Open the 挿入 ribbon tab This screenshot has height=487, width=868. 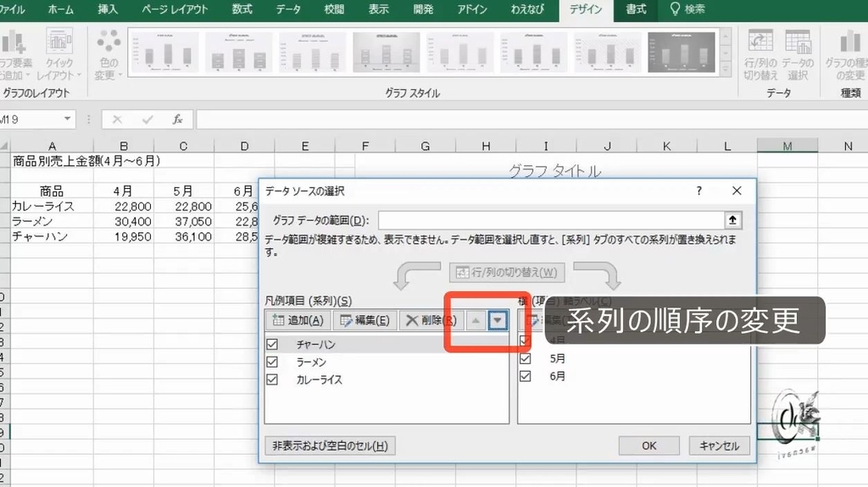click(x=108, y=9)
